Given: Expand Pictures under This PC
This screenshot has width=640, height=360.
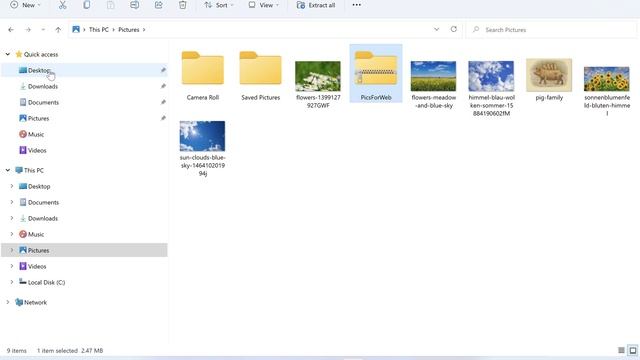Looking at the screenshot, I should pos(11,250).
